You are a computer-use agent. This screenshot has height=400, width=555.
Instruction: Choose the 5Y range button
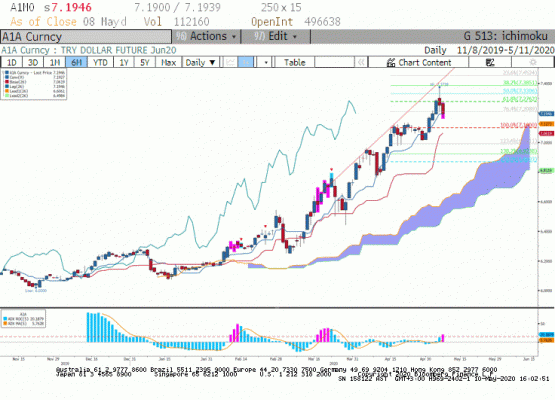(145, 63)
